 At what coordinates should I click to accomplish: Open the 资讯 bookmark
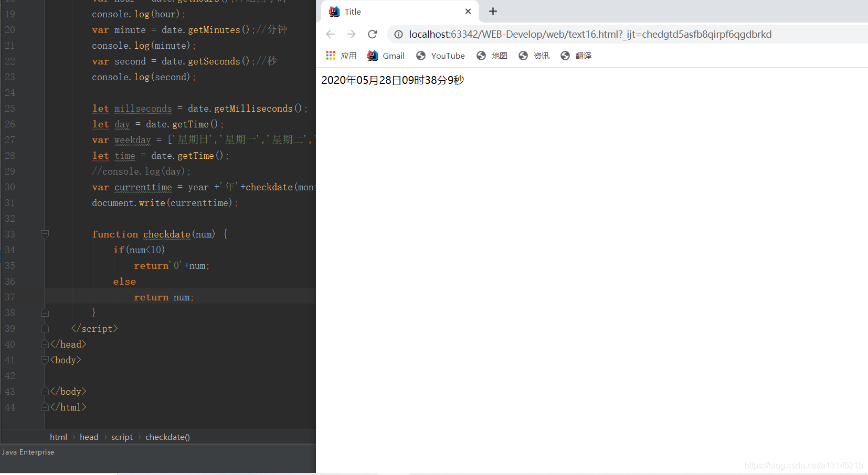(x=534, y=56)
